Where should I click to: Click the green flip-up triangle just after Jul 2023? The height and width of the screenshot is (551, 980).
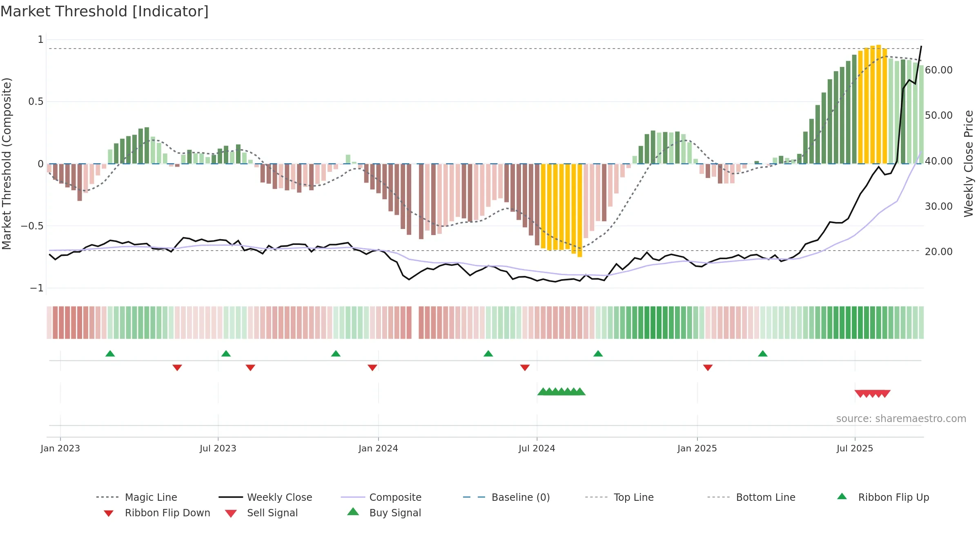tap(226, 353)
